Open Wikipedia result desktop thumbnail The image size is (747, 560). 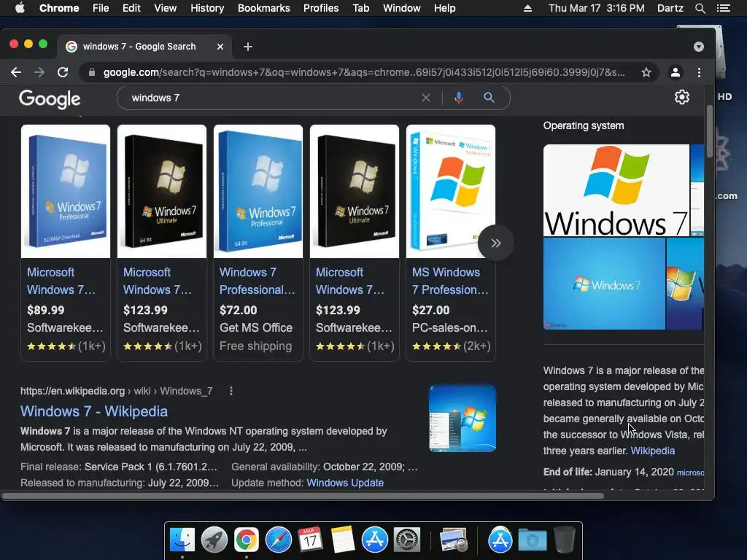(x=462, y=418)
